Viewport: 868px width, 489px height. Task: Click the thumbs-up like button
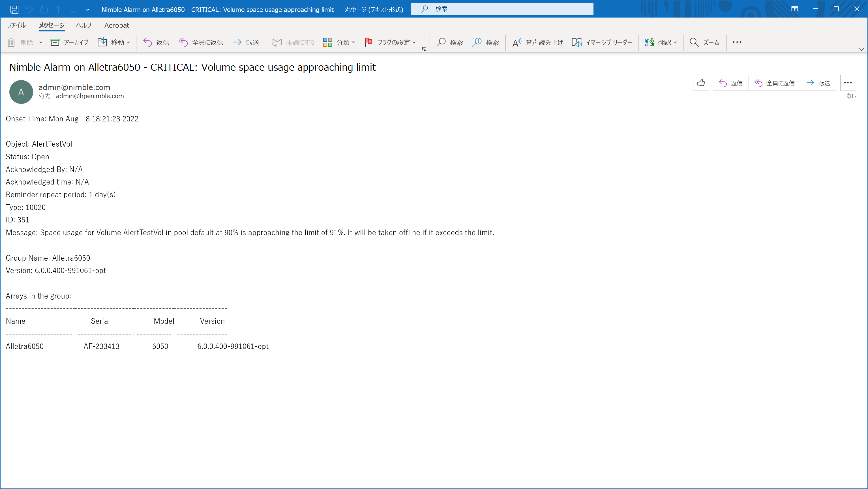[701, 83]
